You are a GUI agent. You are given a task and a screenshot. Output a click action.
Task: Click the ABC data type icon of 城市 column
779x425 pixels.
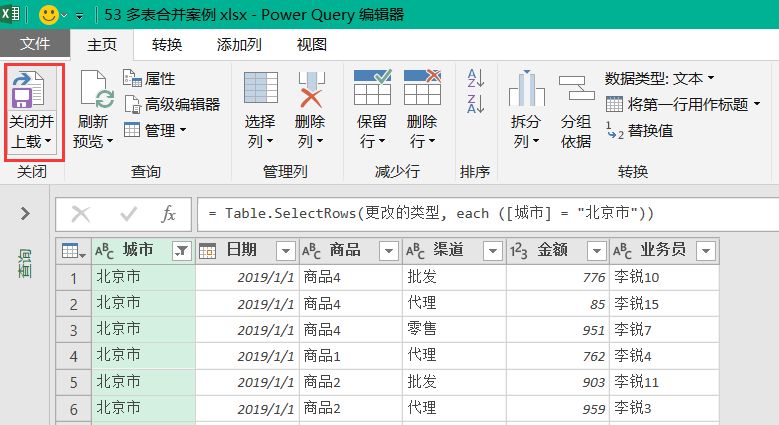pos(104,251)
